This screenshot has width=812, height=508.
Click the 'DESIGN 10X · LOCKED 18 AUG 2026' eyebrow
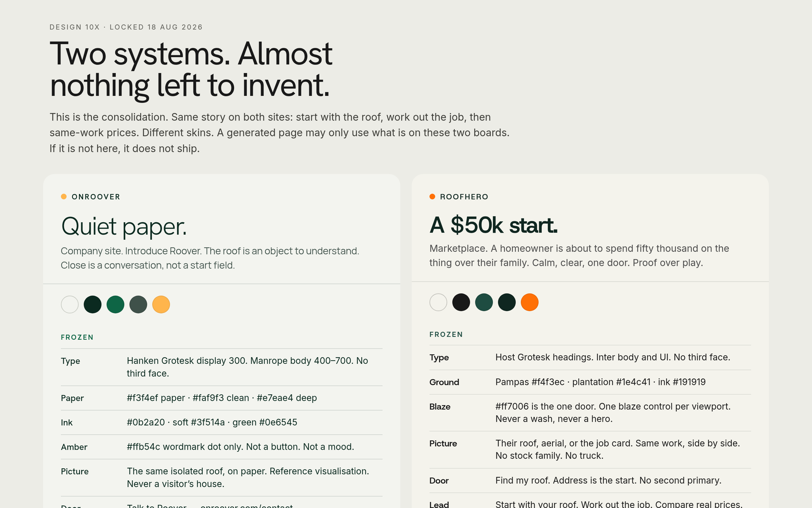click(126, 27)
